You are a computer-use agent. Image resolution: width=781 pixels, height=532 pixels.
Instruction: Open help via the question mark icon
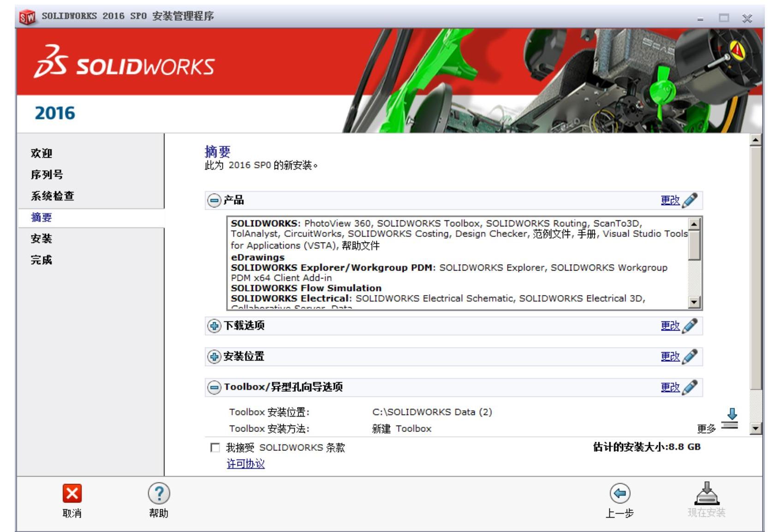(159, 493)
